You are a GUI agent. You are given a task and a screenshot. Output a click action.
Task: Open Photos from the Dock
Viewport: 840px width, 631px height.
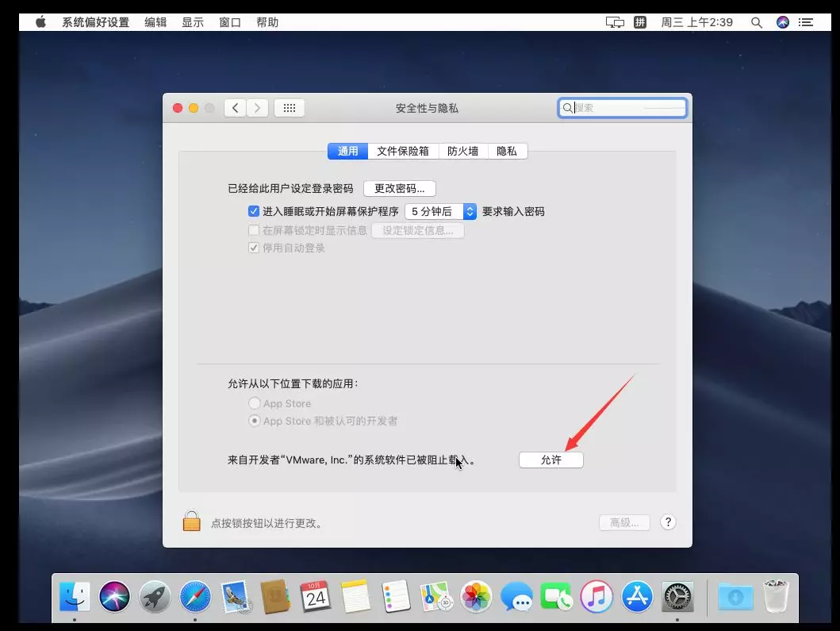(x=476, y=596)
